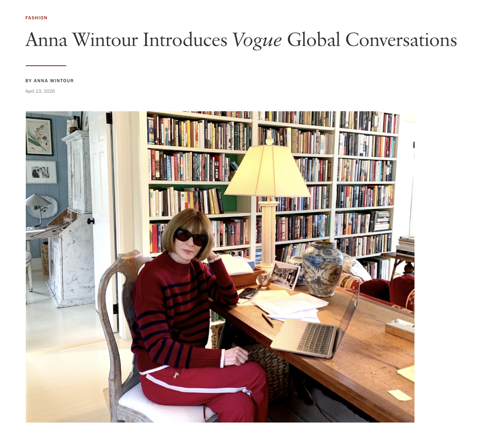Click the Anna Wintour byline author name

(x=54, y=81)
